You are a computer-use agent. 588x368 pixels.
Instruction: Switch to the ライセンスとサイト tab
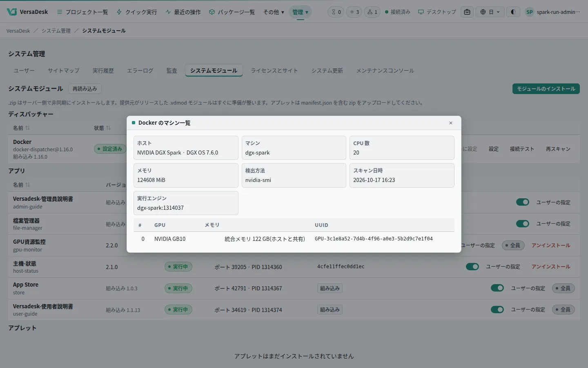tap(274, 70)
